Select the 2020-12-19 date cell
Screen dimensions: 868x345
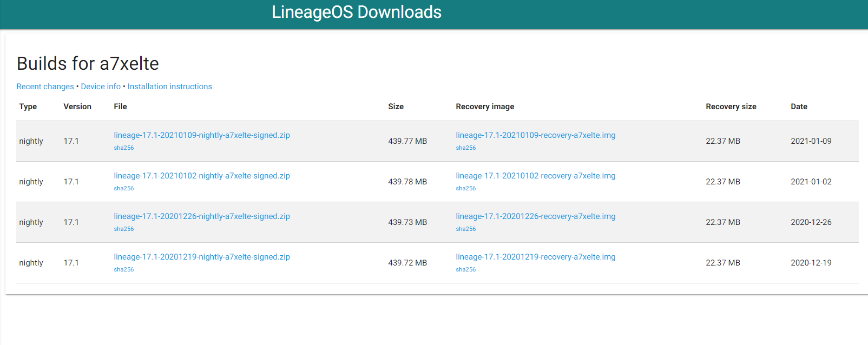click(811, 263)
